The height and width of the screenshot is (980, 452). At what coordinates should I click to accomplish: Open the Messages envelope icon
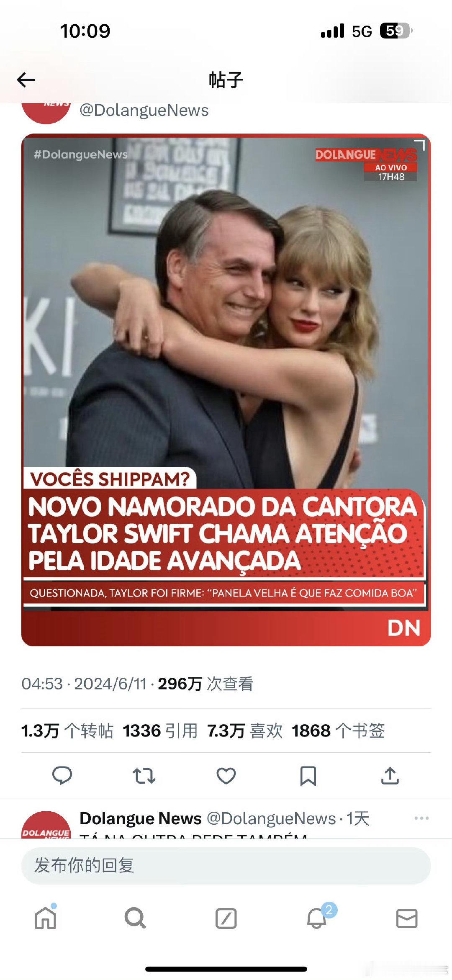(x=407, y=918)
